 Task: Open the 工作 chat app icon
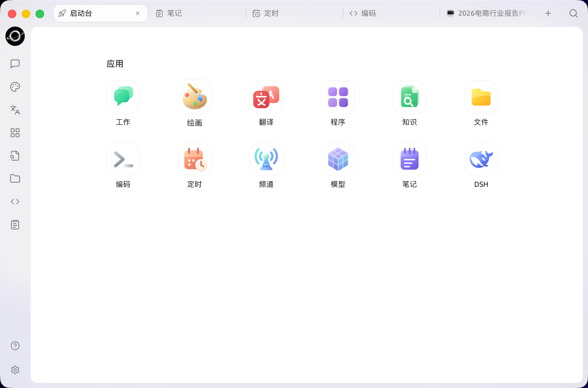pos(123,97)
